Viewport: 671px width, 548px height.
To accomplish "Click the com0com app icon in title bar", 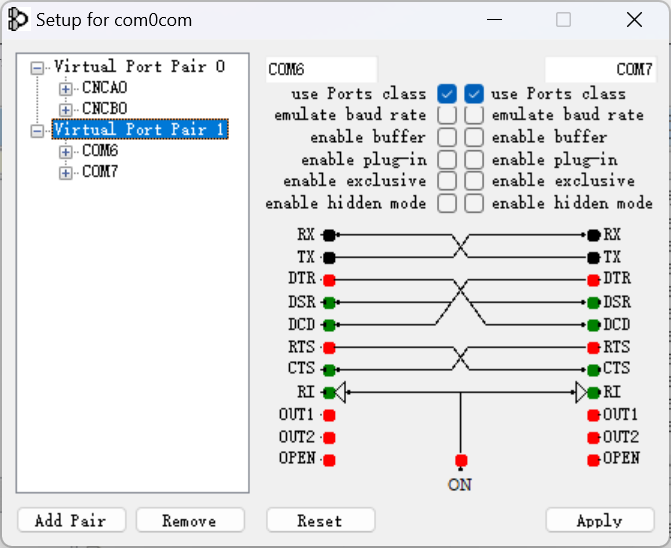I will 18,20.
